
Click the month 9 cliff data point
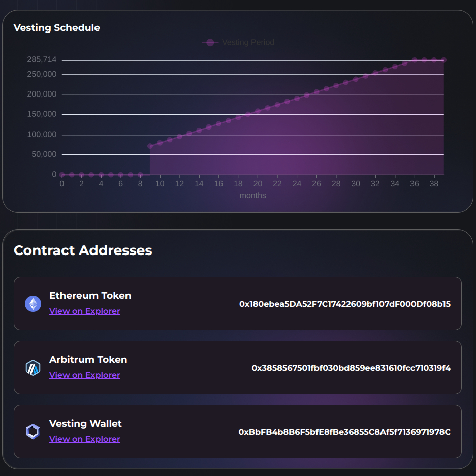(x=150, y=146)
